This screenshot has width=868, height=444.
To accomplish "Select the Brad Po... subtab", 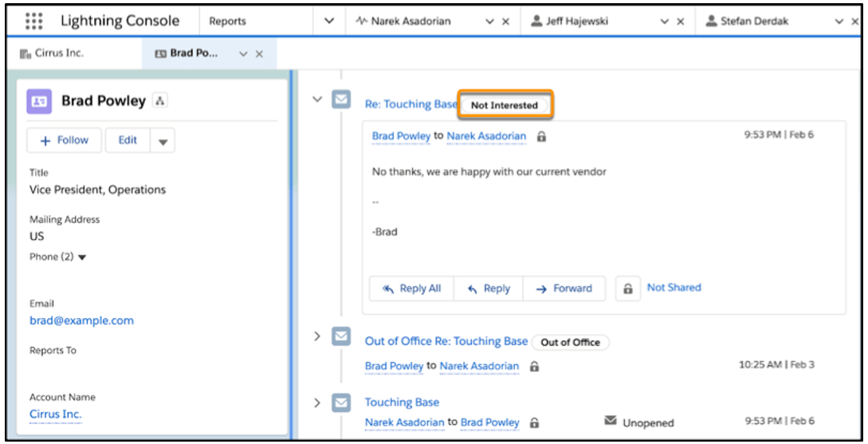I will [194, 53].
